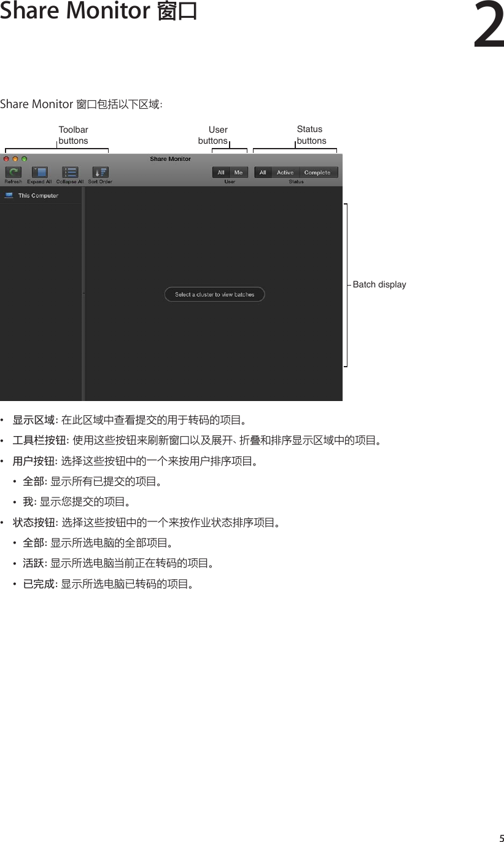This screenshot has width=504, height=842.
Task: Click the Refresh toolbar icon
Action: point(13,172)
